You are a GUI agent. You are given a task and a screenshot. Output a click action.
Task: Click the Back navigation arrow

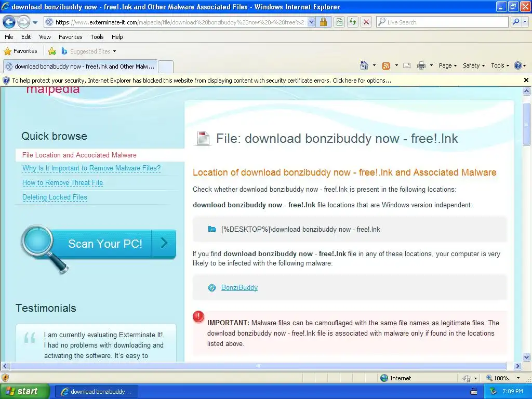pyautogui.click(x=9, y=22)
